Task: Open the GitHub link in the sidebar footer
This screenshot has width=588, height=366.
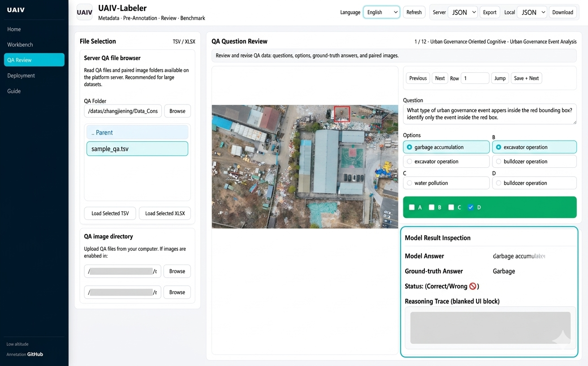Action: tap(35, 354)
